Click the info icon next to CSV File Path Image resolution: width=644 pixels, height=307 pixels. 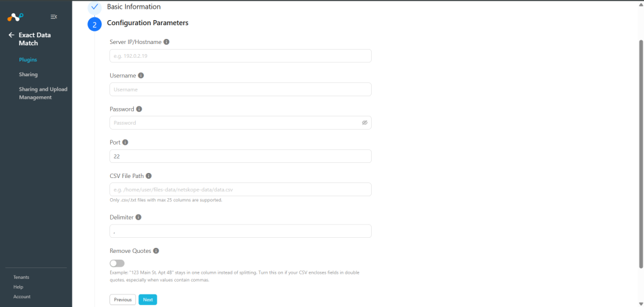(148, 176)
